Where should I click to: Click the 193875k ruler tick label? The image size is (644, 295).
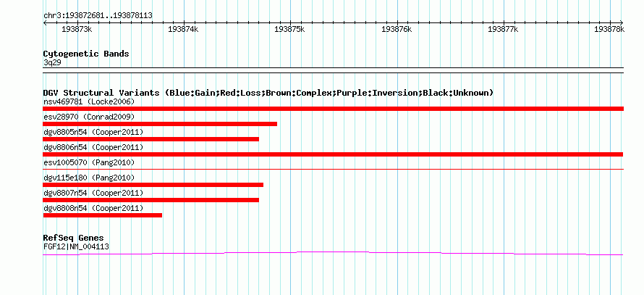[289, 29]
